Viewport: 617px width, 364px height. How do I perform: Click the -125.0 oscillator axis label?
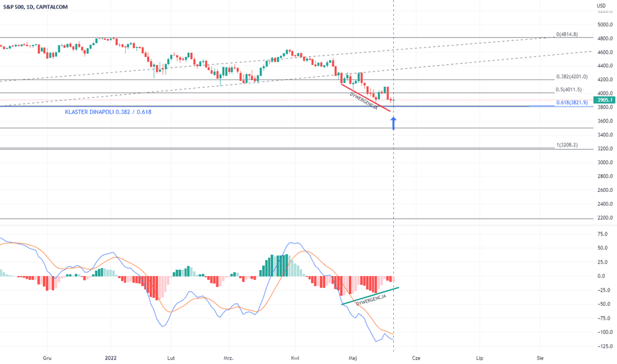pyautogui.click(x=605, y=347)
